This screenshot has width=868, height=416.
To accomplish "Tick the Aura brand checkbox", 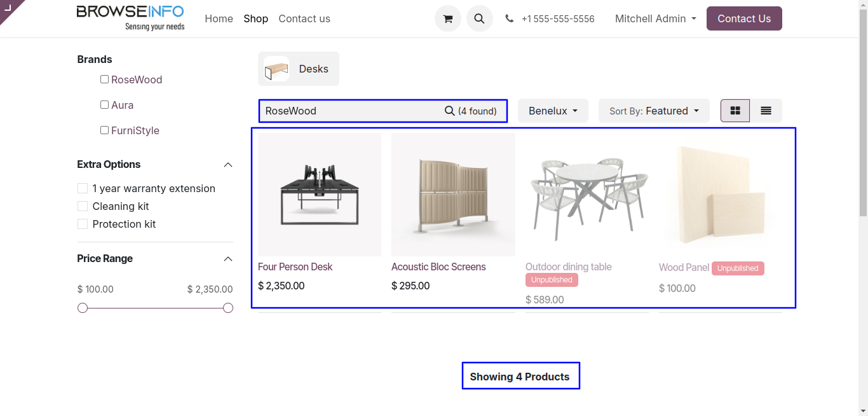I will [x=104, y=105].
